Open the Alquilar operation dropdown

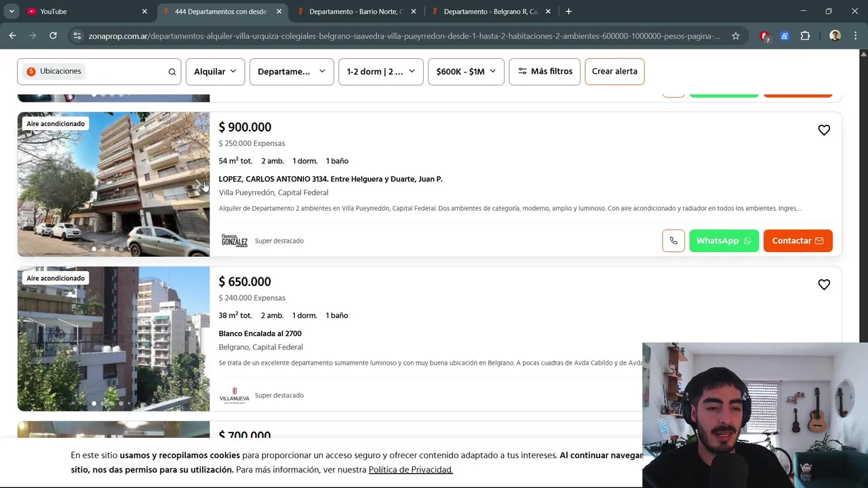215,71
